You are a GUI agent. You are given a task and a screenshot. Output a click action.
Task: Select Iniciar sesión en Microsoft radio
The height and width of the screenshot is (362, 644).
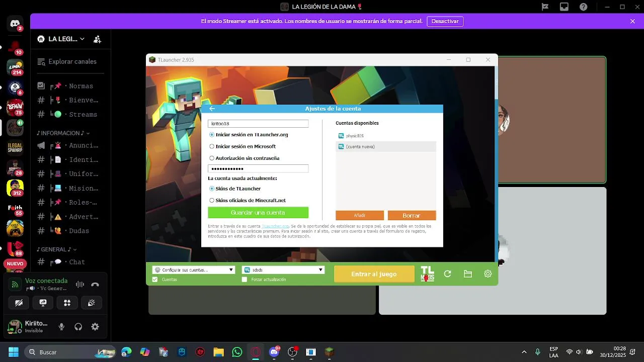212,146
